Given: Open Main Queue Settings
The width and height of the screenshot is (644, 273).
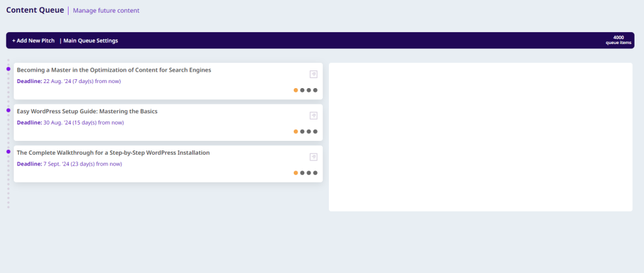Looking at the screenshot, I should pos(90,41).
